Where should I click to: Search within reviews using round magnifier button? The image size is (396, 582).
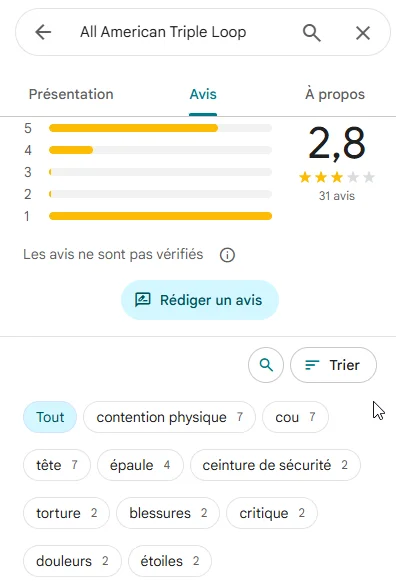point(266,365)
